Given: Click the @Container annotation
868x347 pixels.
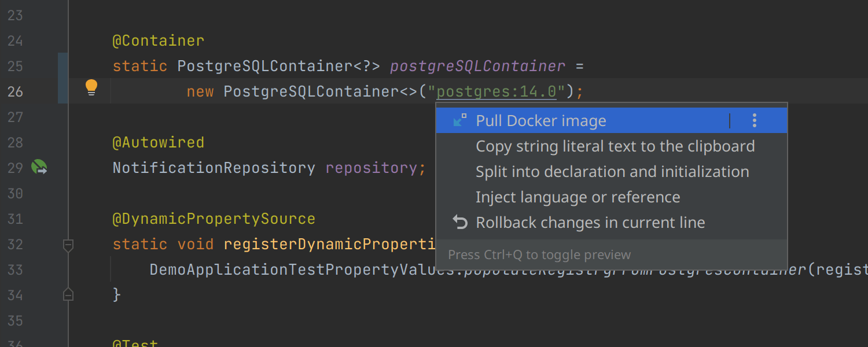Looking at the screenshot, I should click(158, 41).
